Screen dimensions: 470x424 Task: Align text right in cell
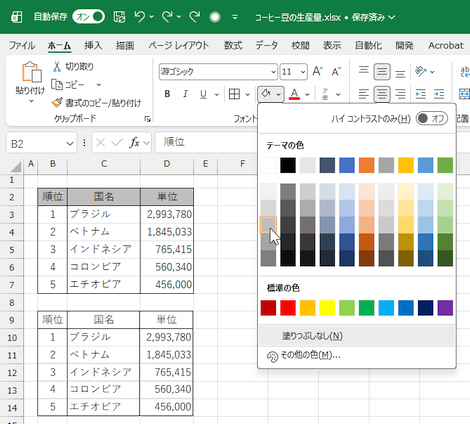(x=400, y=94)
